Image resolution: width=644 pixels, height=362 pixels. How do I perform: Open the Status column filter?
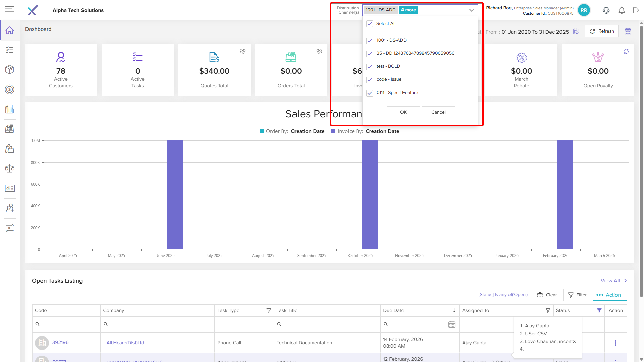point(599,310)
